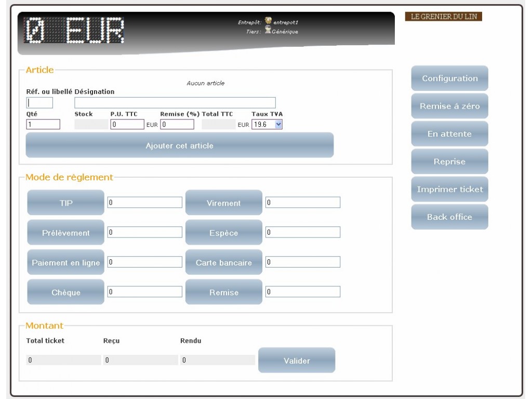Click the TIP amount field

click(x=145, y=203)
